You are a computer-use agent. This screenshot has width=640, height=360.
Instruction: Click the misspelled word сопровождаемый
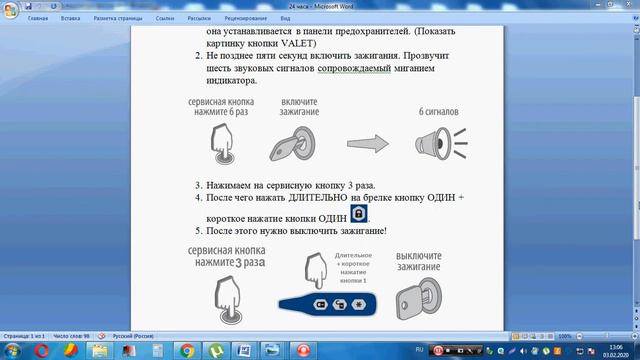pyautogui.click(x=354, y=68)
